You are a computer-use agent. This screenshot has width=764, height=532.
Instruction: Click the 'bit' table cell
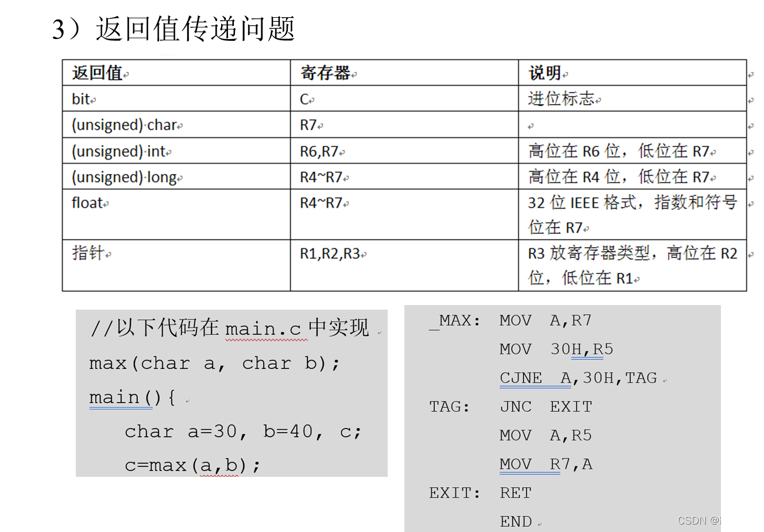(176, 99)
